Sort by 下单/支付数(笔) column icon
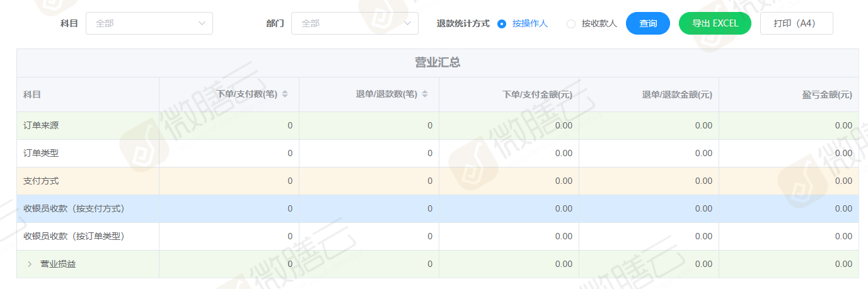This screenshot has height=289, width=868. 285,94
